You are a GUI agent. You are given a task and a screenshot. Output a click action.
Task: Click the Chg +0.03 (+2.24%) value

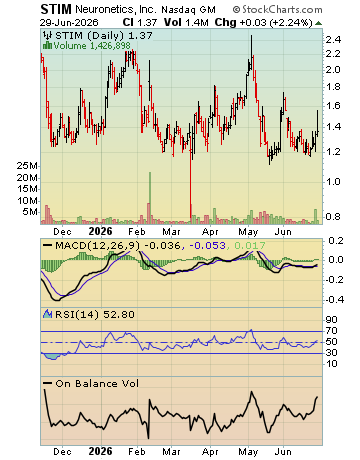(263, 22)
